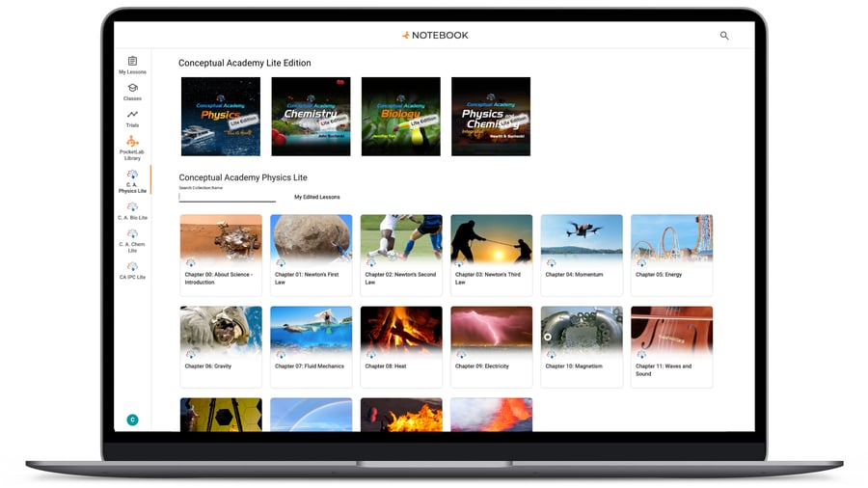Go to Classes in sidebar
This screenshot has height=488, width=868.
pos(132,92)
